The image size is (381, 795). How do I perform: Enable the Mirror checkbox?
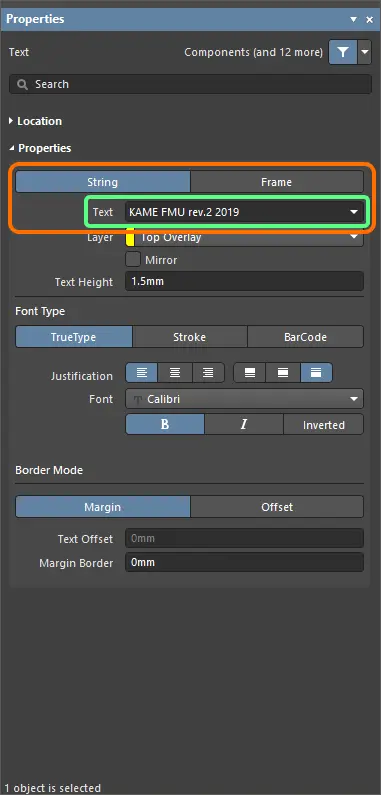[x=133, y=260]
